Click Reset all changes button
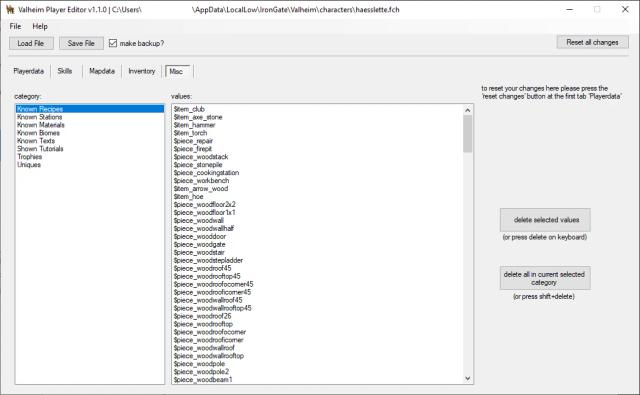This screenshot has width=640, height=395. click(x=592, y=42)
